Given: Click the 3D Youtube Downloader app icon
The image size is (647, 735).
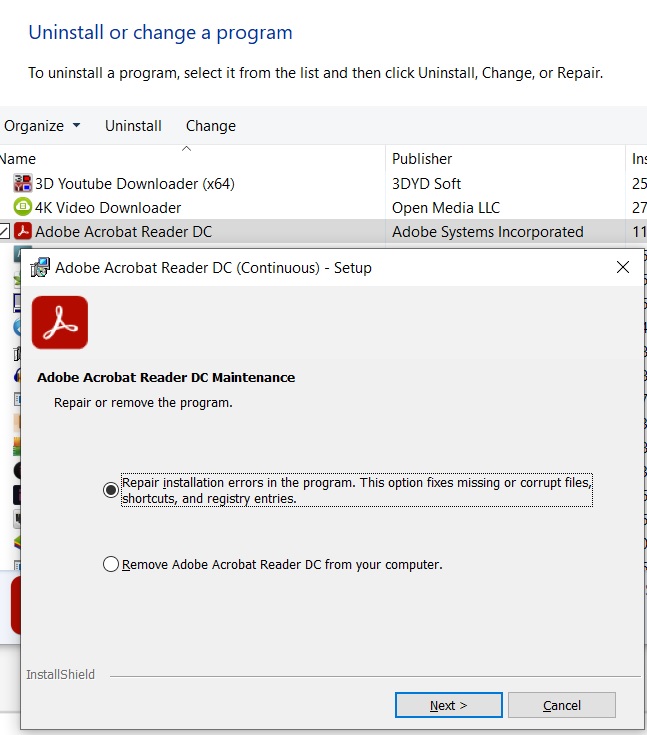Looking at the screenshot, I should tap(23, 183).
